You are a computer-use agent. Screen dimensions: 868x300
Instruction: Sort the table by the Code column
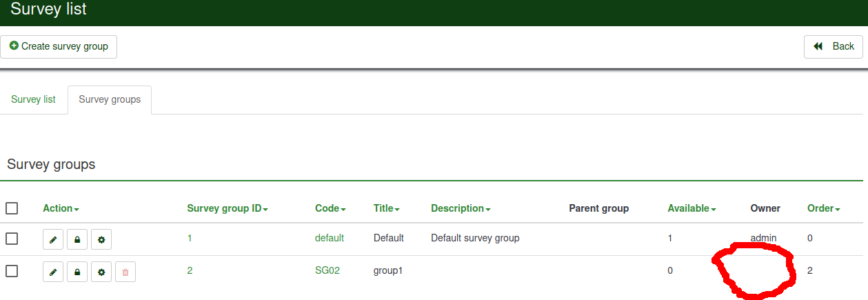coord(330,208)
